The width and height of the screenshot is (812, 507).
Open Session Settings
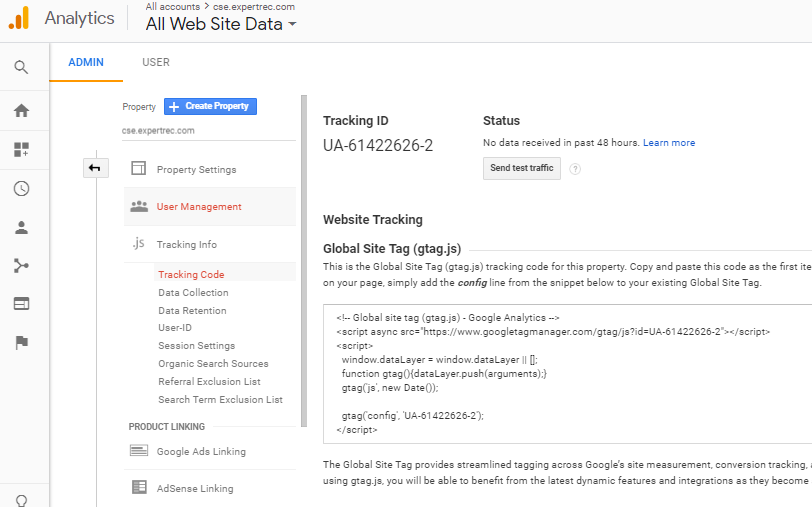click(x=197, y=345)
